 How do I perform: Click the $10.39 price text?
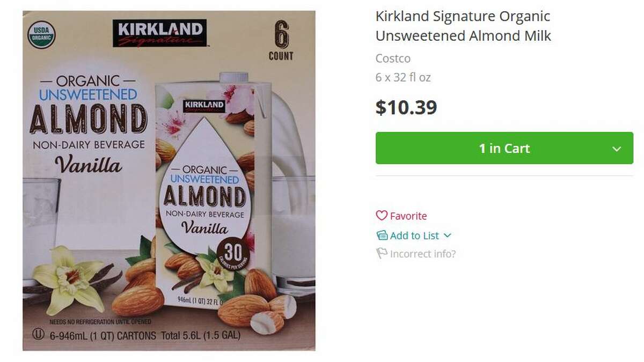[406, 107]
